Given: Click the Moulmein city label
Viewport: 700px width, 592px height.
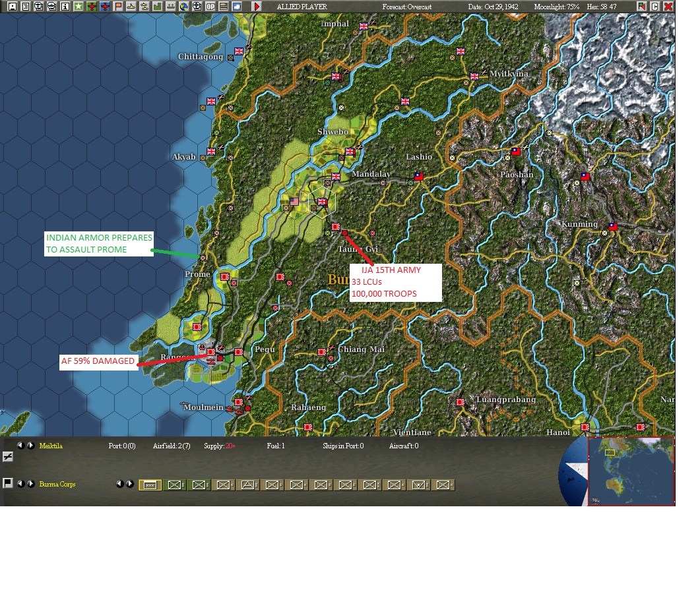Looking at the screenshot, I should click(203, 407).
